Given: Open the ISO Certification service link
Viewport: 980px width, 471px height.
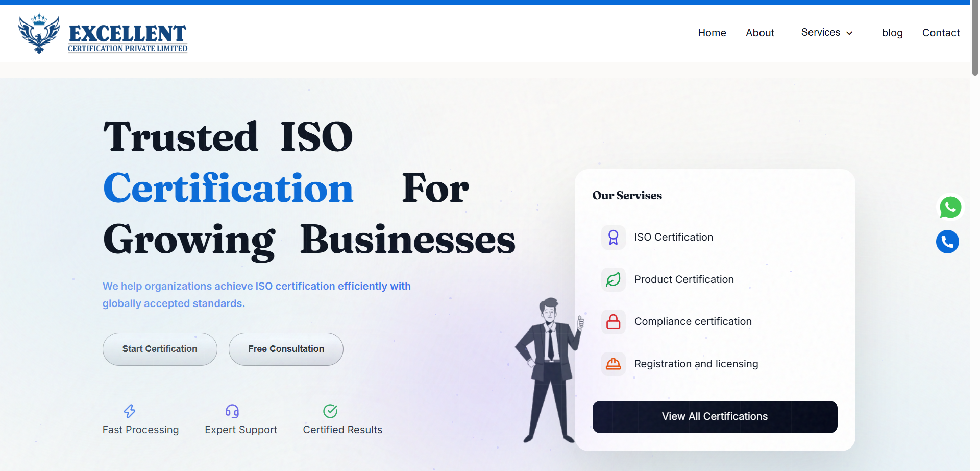Looking at the screenshot, I should tap(674, 237).
